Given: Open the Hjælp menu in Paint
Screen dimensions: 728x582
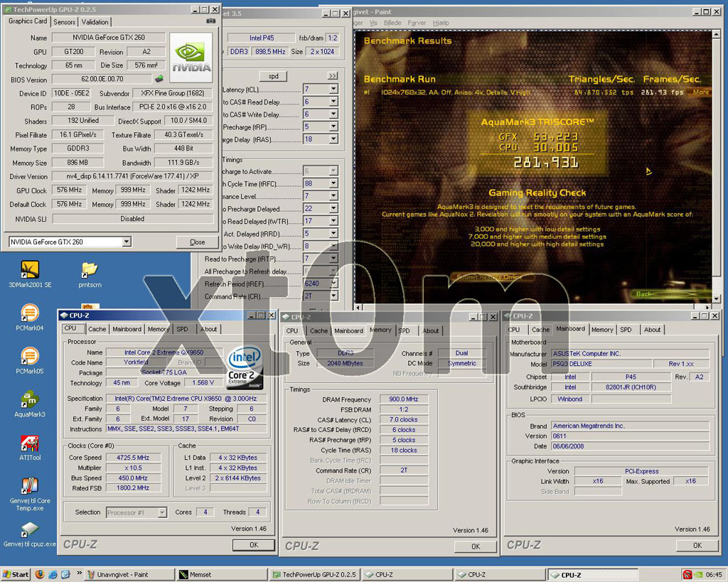Looking at the screenshot, I should [441, 23].
